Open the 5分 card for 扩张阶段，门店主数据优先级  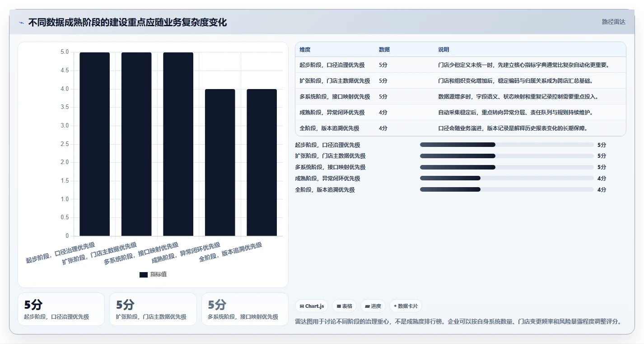[153, 309]
